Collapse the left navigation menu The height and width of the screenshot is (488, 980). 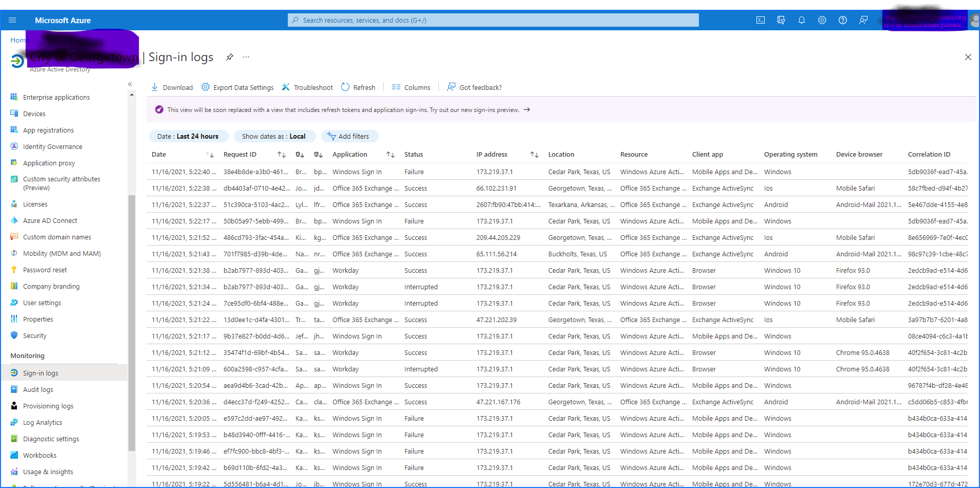coord(130,84)
